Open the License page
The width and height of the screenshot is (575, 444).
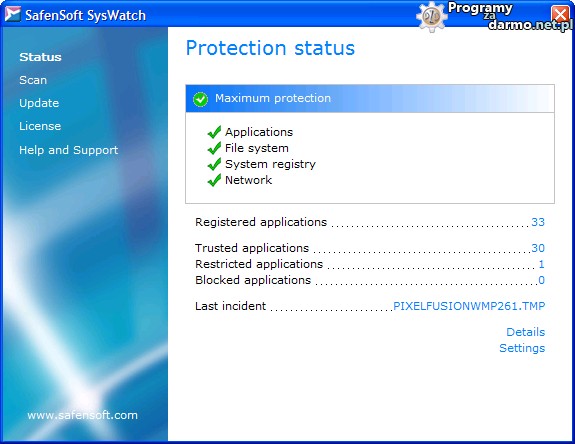click(x=40, y=126)
